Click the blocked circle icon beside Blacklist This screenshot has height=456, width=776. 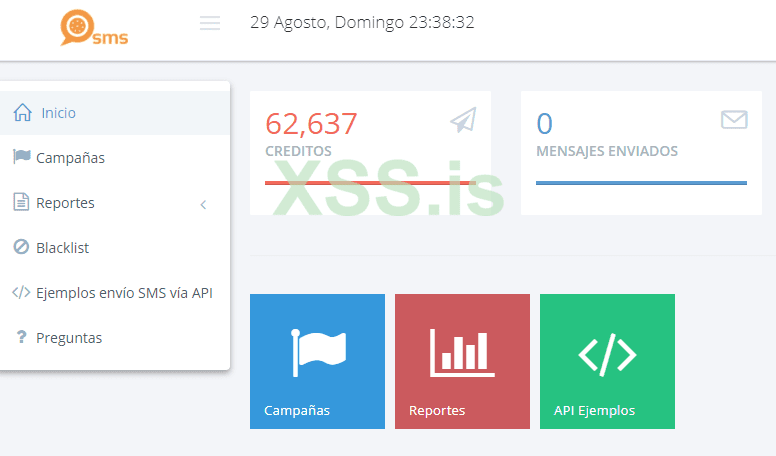coord(21,247)
